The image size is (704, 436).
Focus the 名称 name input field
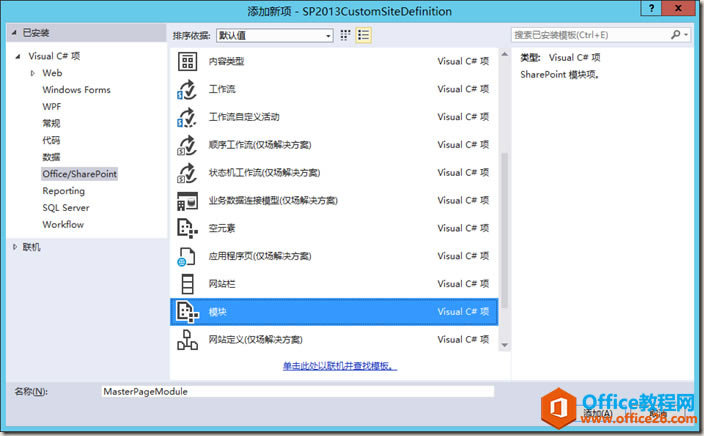pos(298,392)
